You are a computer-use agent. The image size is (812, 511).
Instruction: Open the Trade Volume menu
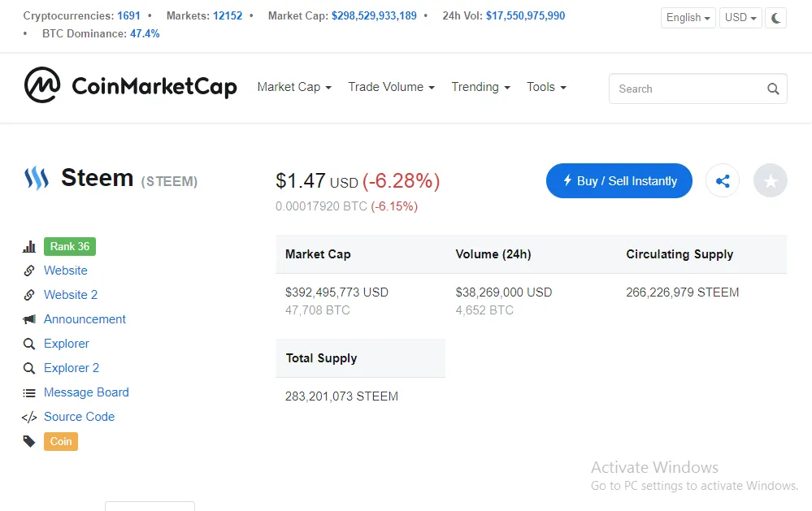click(391, 87)
